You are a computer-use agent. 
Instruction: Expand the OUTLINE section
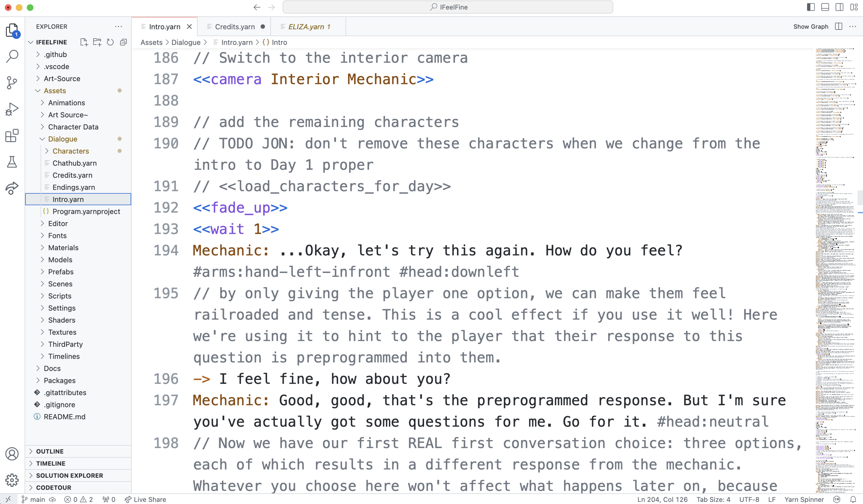(50, 451)
